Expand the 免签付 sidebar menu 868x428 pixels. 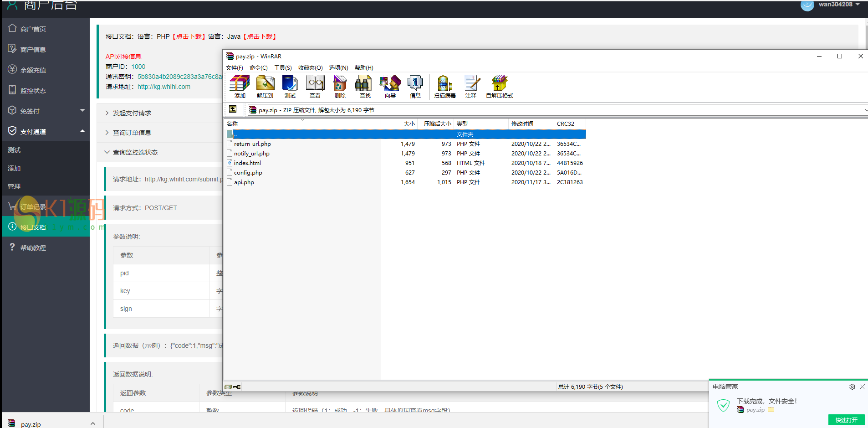click(82, 111)
